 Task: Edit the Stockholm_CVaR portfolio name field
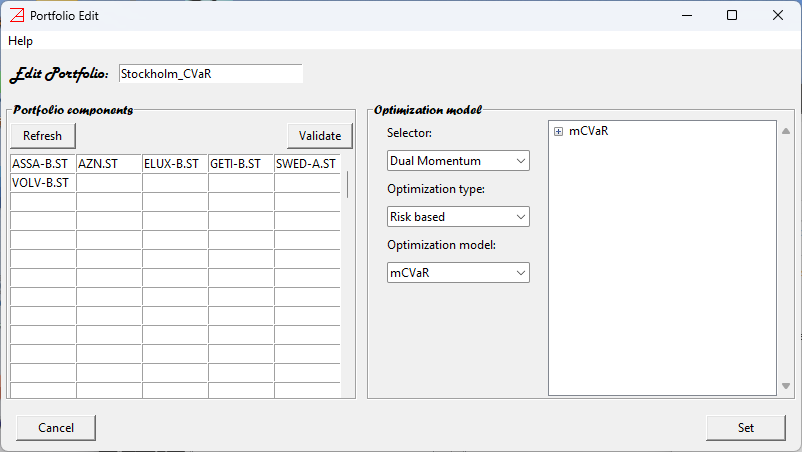point(211,74)
